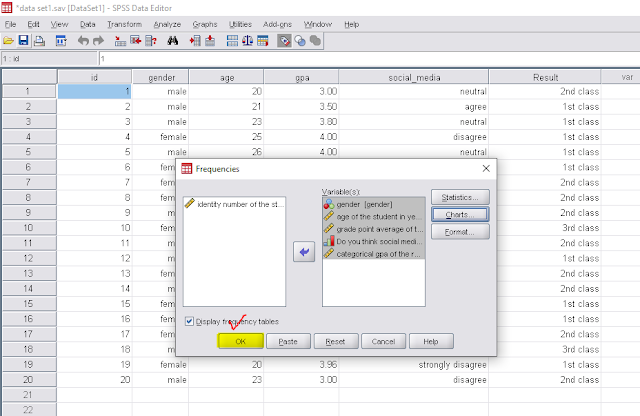Open the Statistics... options button
Viewport: 640px width, 416px height.
tap(460, 197)
